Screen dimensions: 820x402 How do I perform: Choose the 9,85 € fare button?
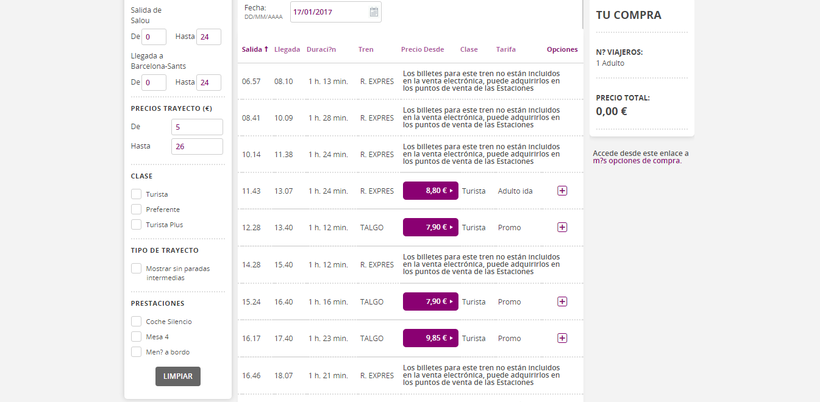(x=430, y=338)
